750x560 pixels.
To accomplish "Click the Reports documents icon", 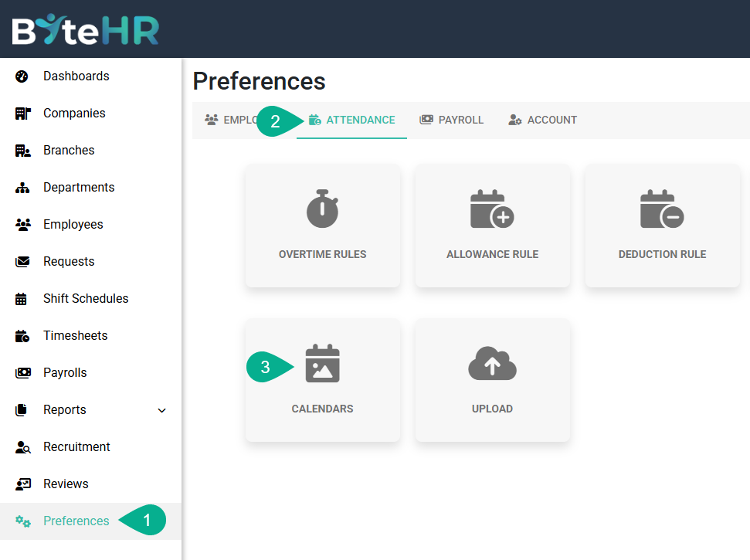I will click(21, 410).
